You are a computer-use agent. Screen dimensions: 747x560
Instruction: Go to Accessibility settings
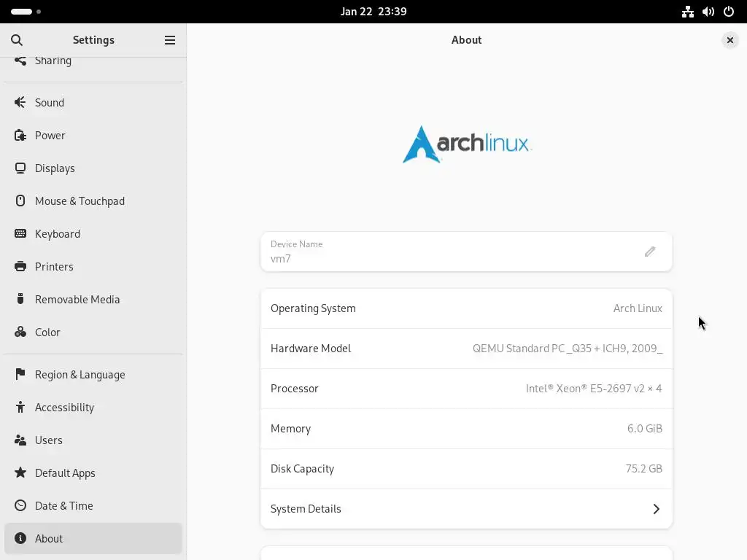[x=93, y=408]
